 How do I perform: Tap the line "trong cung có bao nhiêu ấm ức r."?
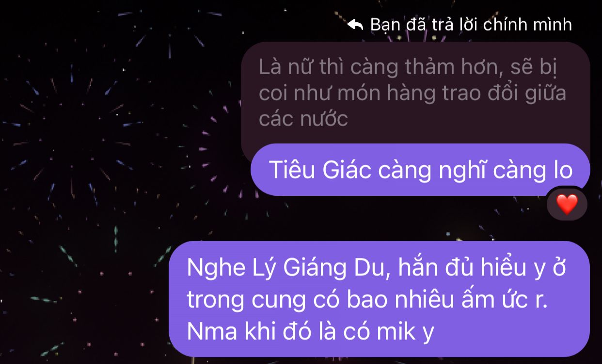point(367,301)
